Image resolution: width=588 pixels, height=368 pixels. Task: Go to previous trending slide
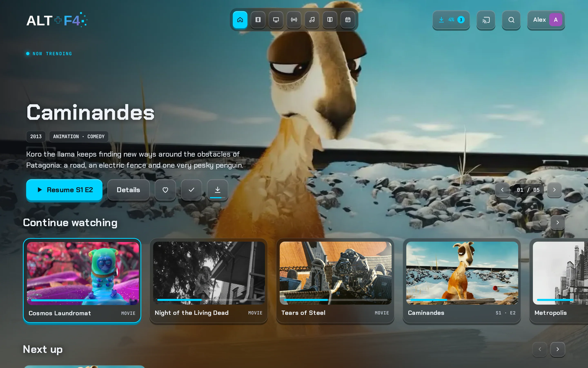point(502,190)
